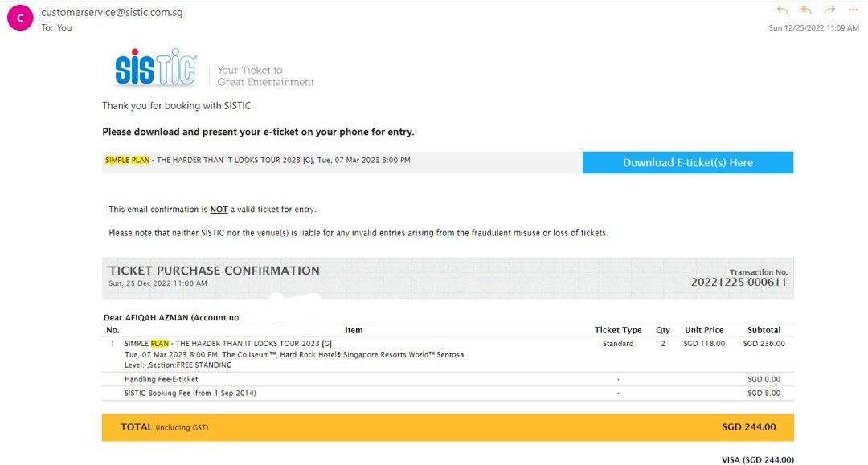Click the underlined NOT word

click(x=219, y=210)
